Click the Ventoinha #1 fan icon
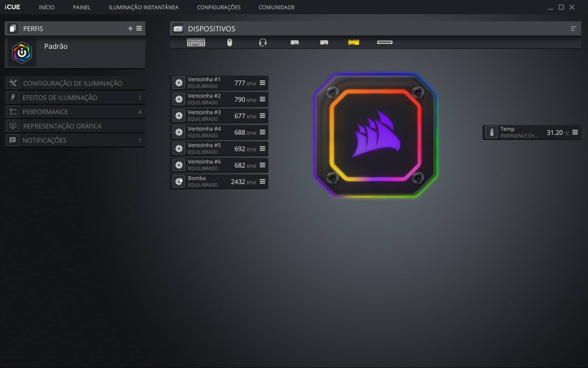 click(179, 83)
